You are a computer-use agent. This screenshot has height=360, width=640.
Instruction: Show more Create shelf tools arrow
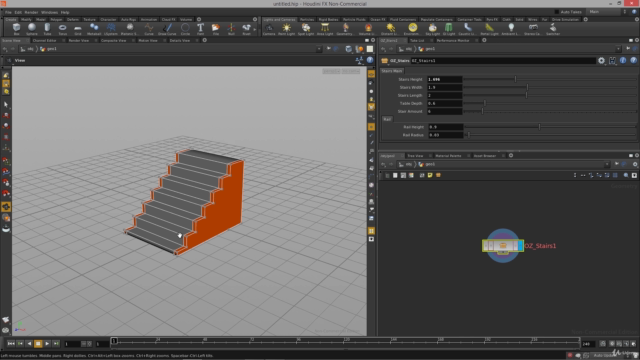point(255,29)
